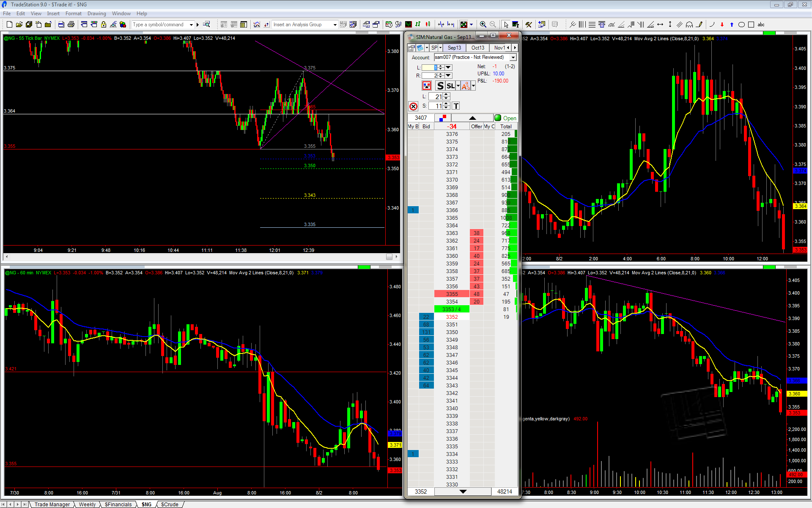Select the Ellipse drawing tool
This screenshot has width=812, height=508.
click(741, 25)
